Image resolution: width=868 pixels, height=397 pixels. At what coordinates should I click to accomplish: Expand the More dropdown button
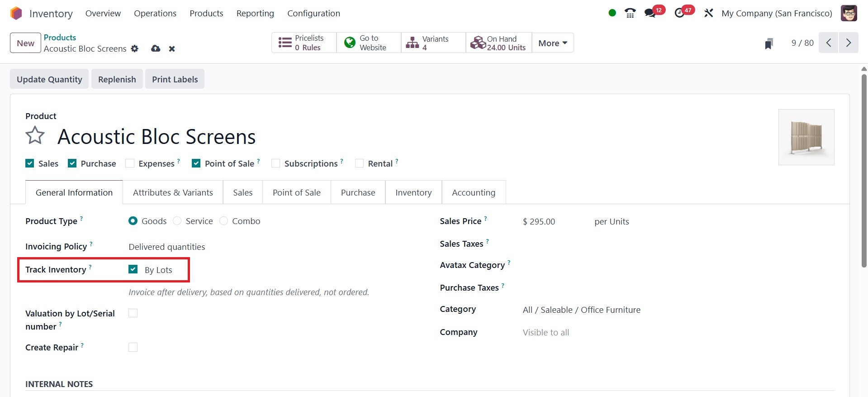pos(552,43)
